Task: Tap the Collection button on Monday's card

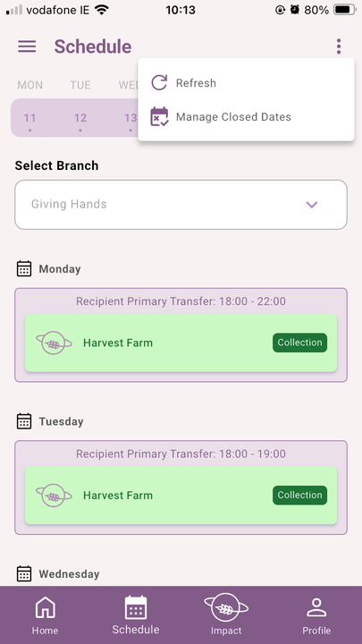Action: (300, 343)
